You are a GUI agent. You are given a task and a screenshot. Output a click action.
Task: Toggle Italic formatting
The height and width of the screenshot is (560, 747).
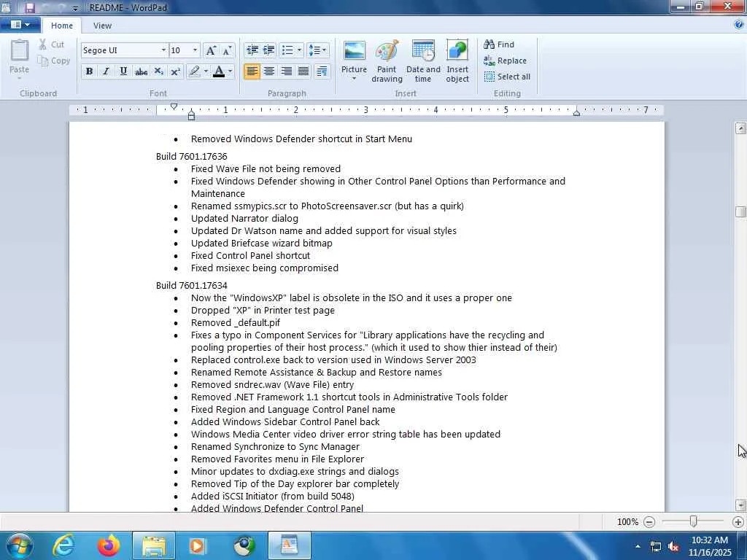pyautogui.click(x=106, y=71)
